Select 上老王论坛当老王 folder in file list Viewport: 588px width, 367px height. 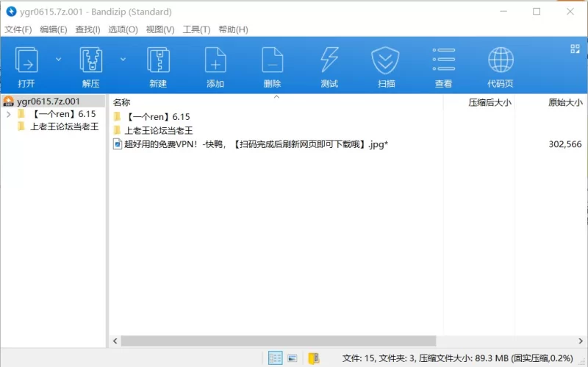pos(159,131)
